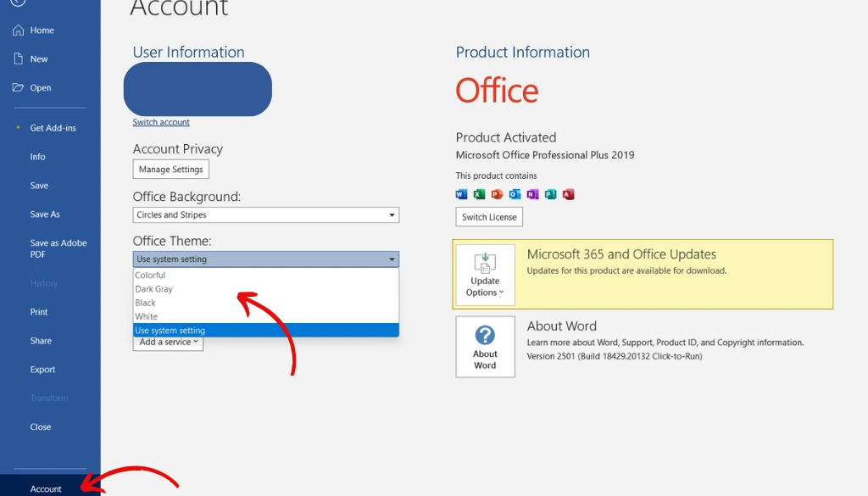Select Dark Gray theme option
868x496 pixels.
point(265,289)
